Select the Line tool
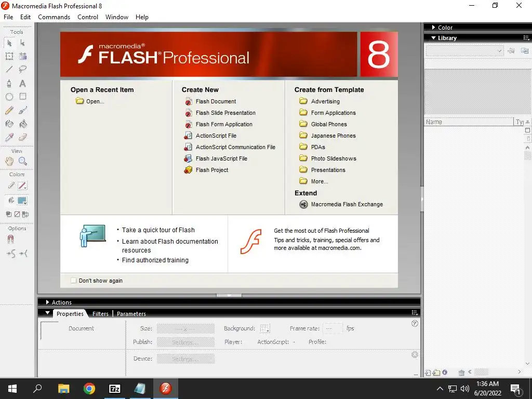The width and height of the screenshot is (532, 399). point(9,70)
